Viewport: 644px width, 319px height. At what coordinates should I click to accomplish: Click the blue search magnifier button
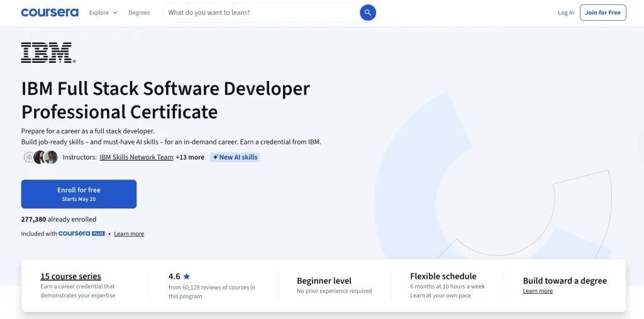pyautogui.click(x=367, y=13)
